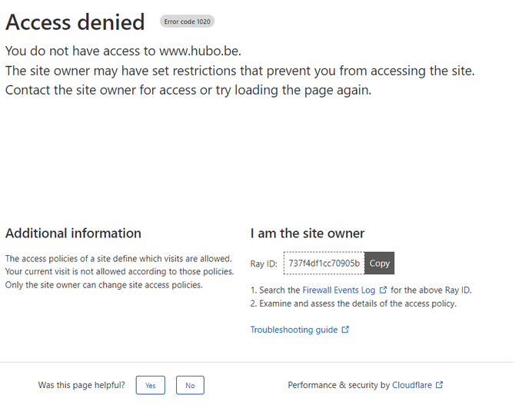The height and width of the screenshot is (408, 532).
Task: Click the 'Contact the site owner' sentence
Action: point(188,90)
